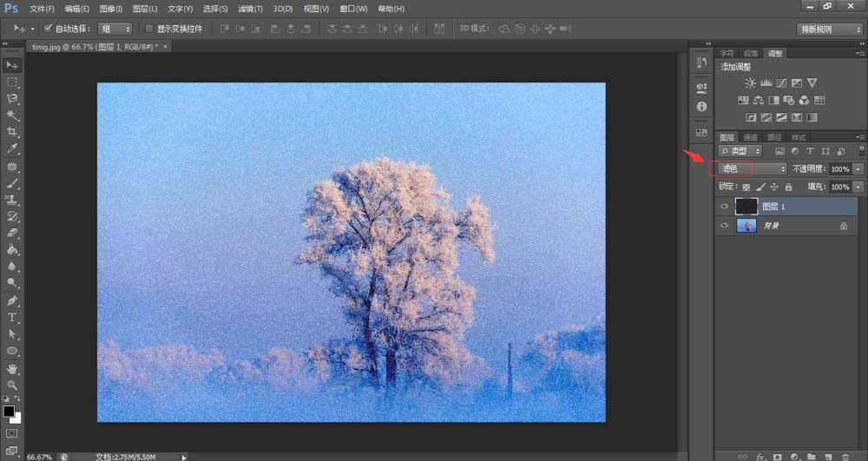This screenshot has height=461, width=868.
Task: Select the Blur tool
Action: point(11,267)
